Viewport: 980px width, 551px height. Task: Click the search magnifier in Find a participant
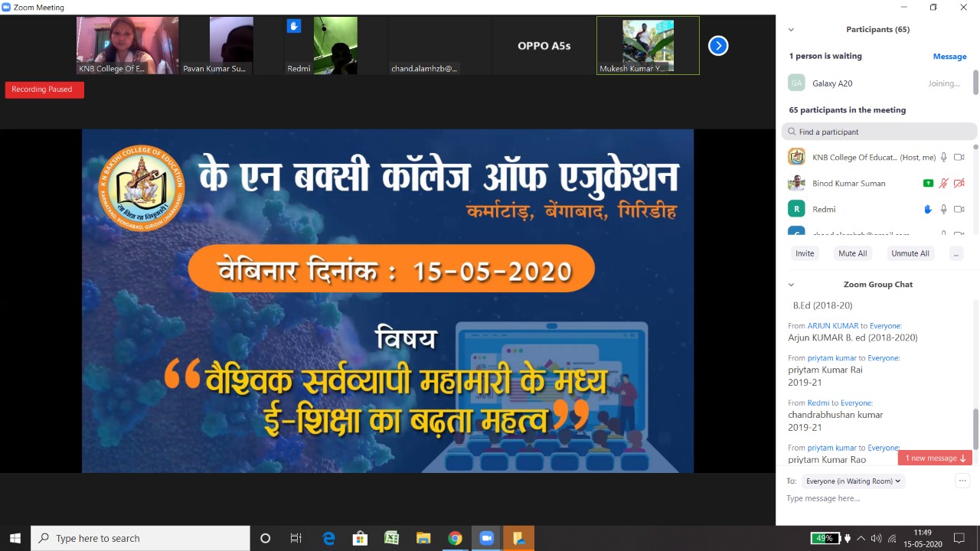(x=792, y=132)
